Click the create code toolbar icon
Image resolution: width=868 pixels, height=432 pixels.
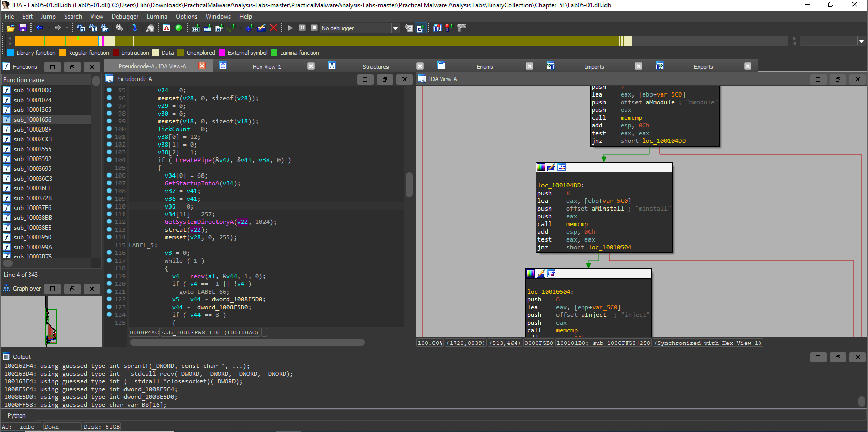pos(196,28)
